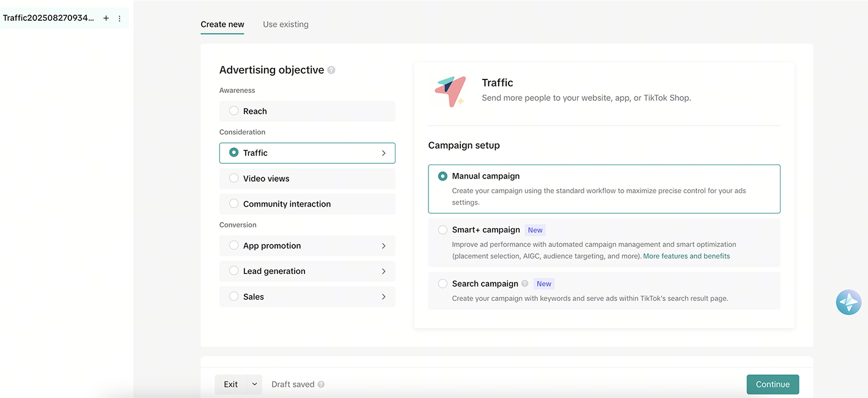Click the Draft saved info icon
The height and width of the screenshot is (398, 868).
[321, 385]
